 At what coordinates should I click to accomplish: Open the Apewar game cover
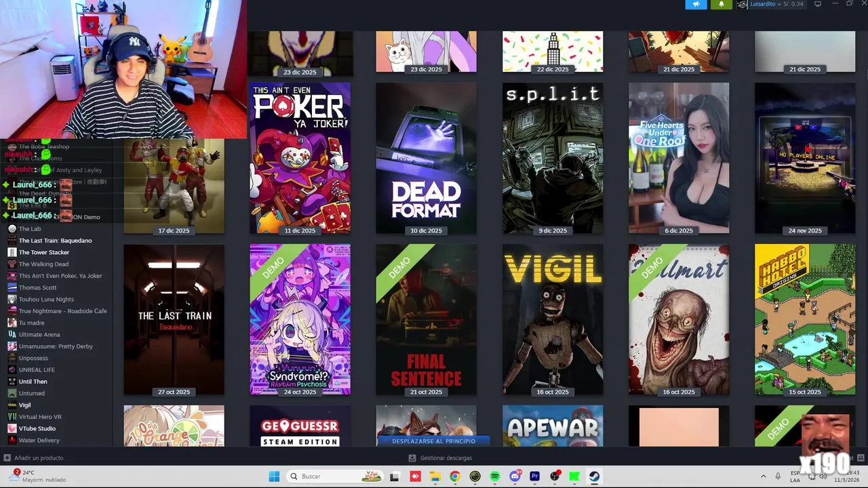[x=553, y=426]
